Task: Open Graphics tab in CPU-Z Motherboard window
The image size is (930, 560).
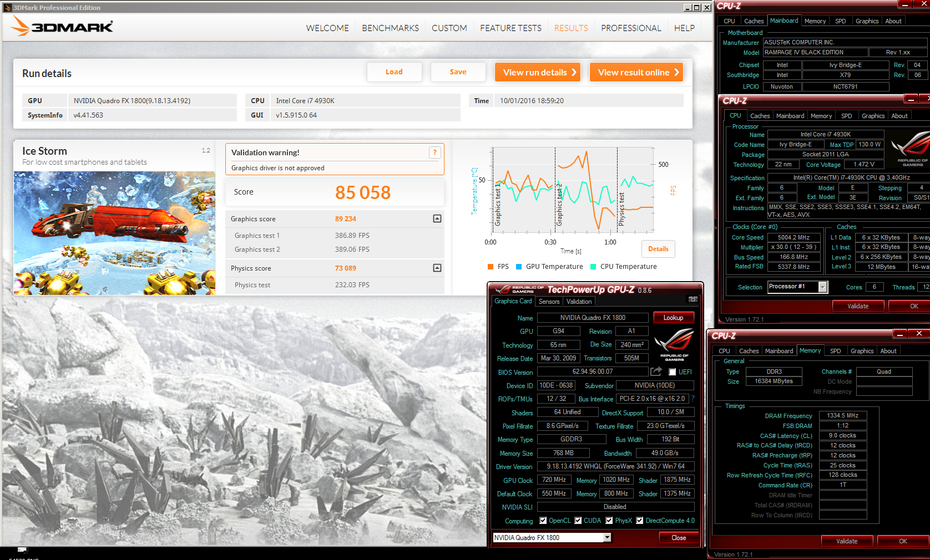Action: point(867,21)
